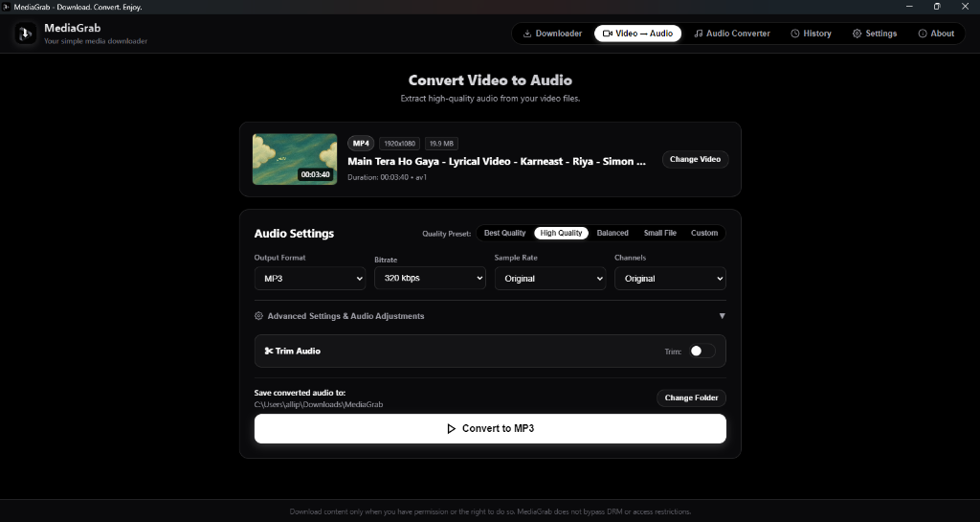Expand Advanced Settings & Audio Adjustments
Screen dimensions: 980x522
coord(490,316)
